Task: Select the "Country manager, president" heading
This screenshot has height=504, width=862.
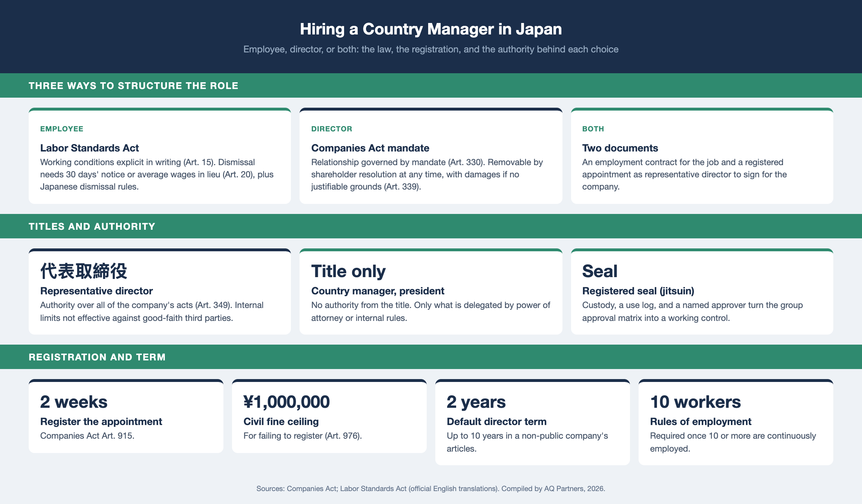Action: [x=377, y=291]
